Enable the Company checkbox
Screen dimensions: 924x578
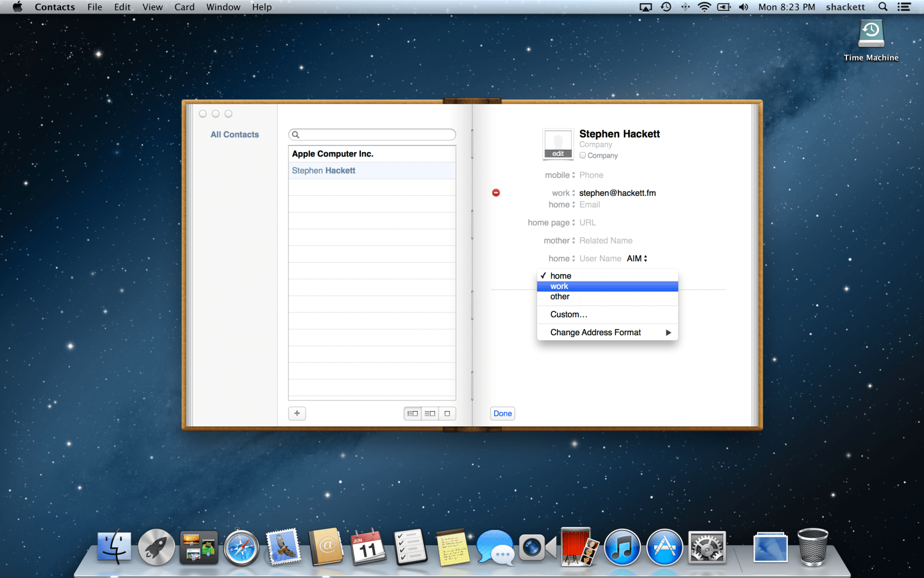(x=583, y=155)
